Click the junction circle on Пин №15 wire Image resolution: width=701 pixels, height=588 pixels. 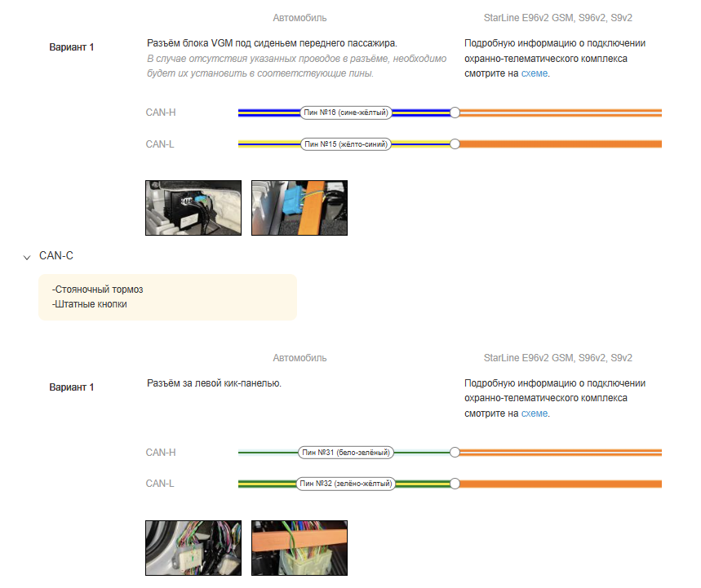click(x=455, y=144)
